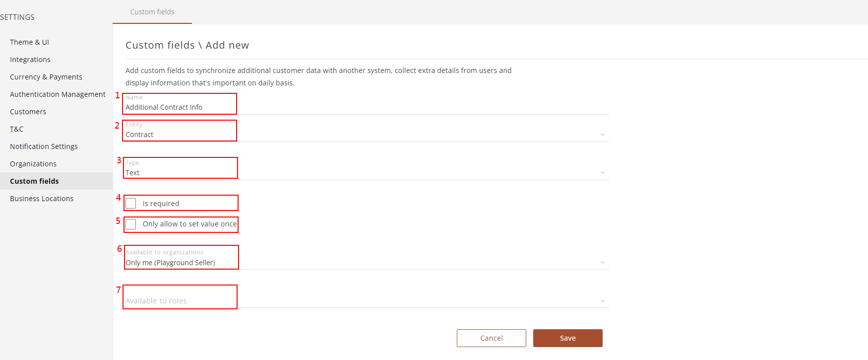Open Business Locations settings

42,199
